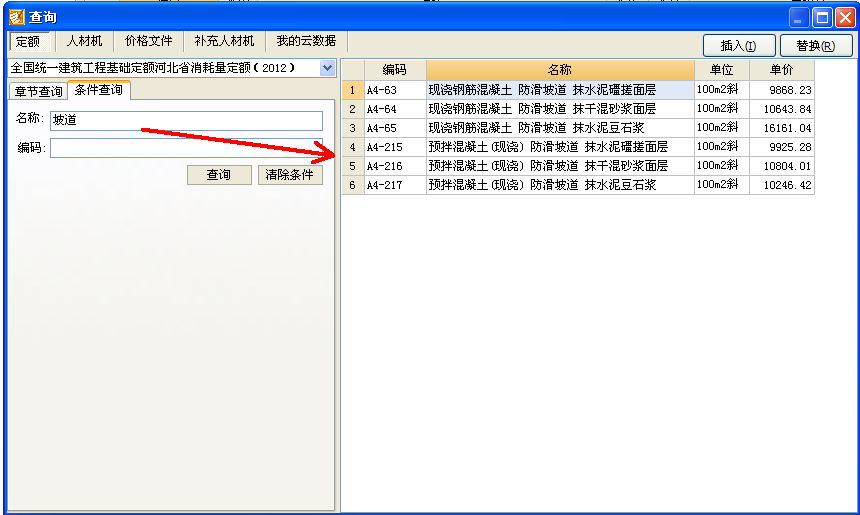Screen dimensions: 860x515
Task: Open the 人材机 tab
Action: tap(84, 41)
